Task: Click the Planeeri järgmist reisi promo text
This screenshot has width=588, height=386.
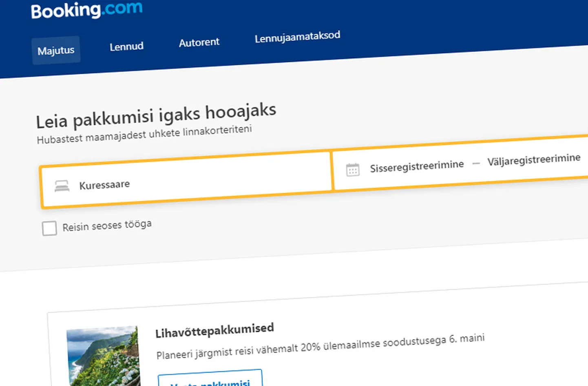Action: coord(321,346)
